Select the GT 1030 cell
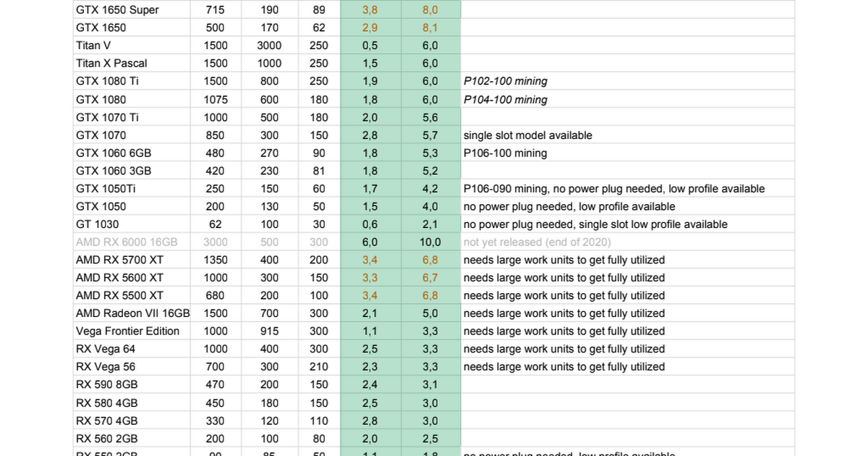Screen dimensions: 868x456 pos(132,224)
